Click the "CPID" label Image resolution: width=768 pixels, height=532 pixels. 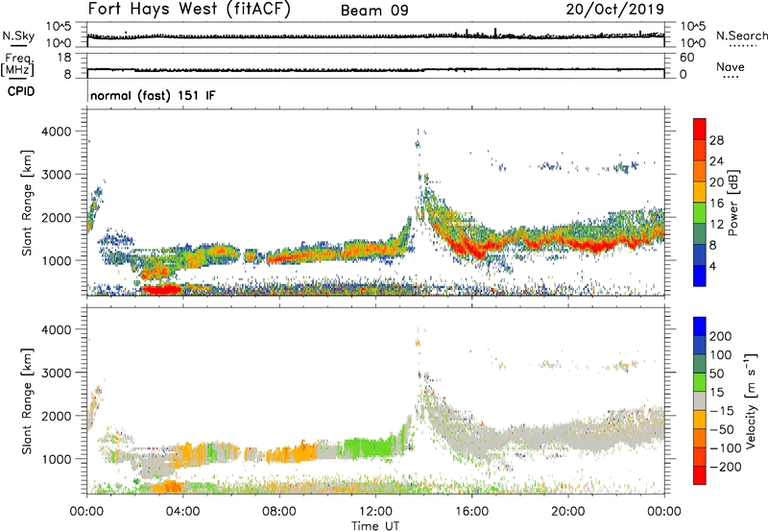coord(21,91)
